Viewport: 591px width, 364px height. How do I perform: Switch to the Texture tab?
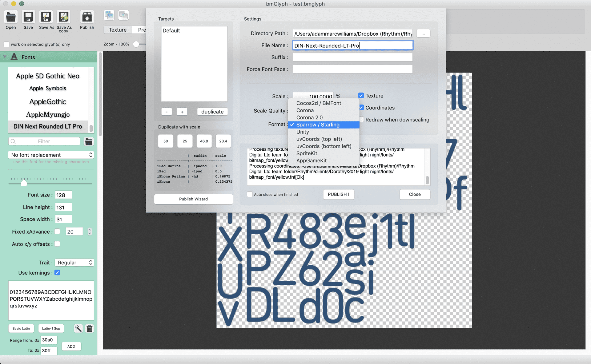(x=118, y=30)
